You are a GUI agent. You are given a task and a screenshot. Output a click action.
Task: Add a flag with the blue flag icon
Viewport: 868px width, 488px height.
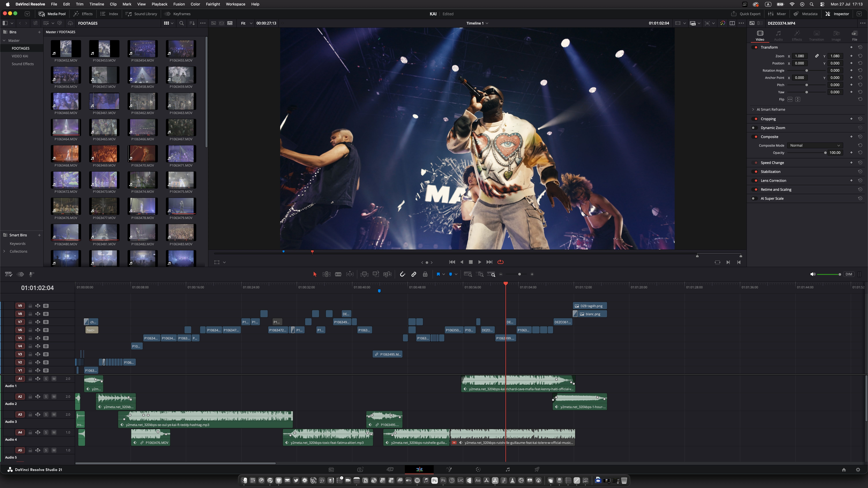[x=438, y=274]
